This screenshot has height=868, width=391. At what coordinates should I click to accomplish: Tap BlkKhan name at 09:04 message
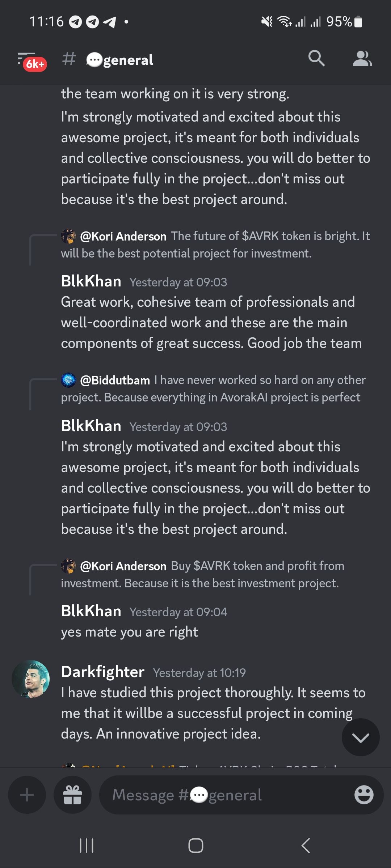[91, 611]
